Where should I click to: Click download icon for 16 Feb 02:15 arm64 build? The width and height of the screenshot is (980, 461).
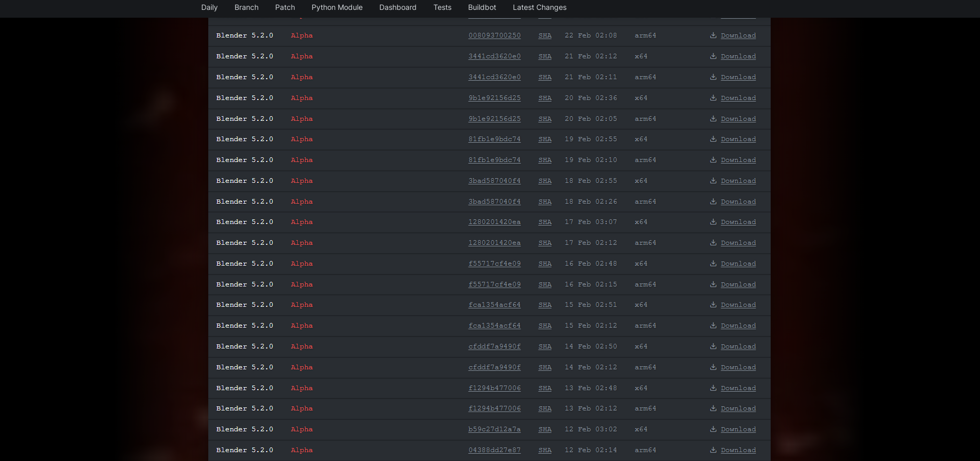tap(713, 284)
